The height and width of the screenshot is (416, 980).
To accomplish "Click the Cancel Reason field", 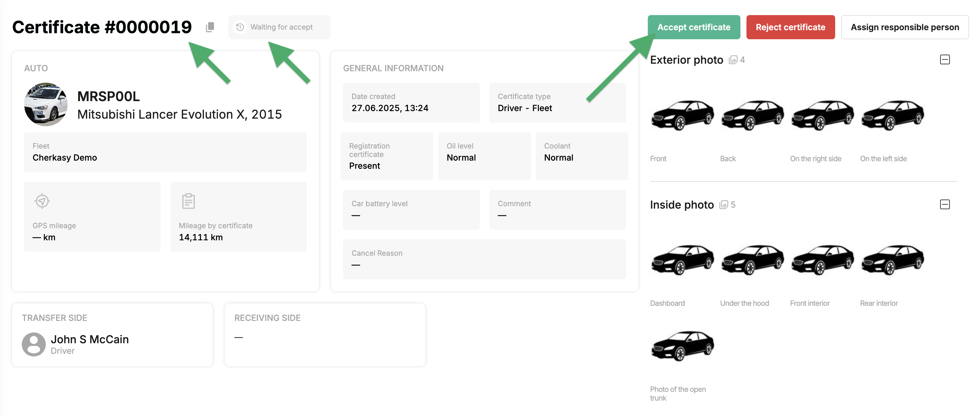I will [x=484, y=259].
